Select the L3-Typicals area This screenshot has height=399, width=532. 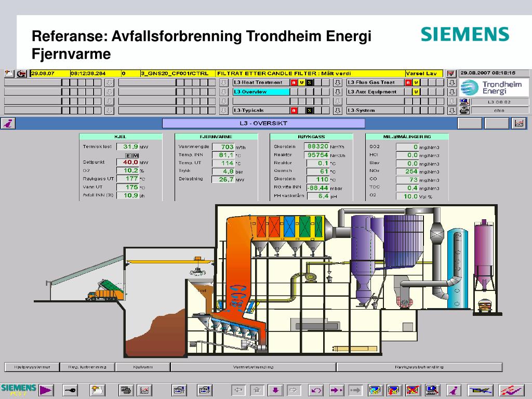261,110
